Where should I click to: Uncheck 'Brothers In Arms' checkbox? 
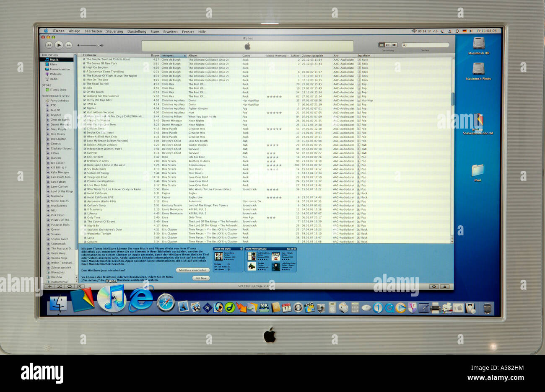[84, 161]
